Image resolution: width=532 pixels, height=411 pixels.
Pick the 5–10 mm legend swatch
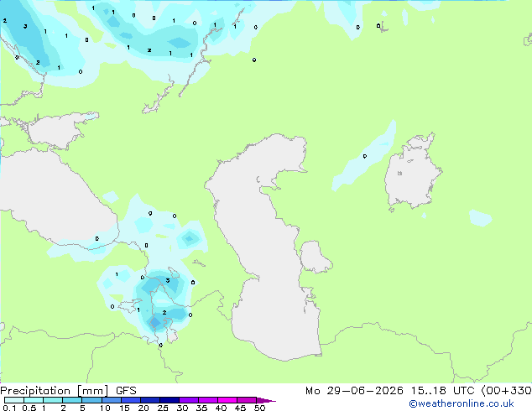pos(91,400)
